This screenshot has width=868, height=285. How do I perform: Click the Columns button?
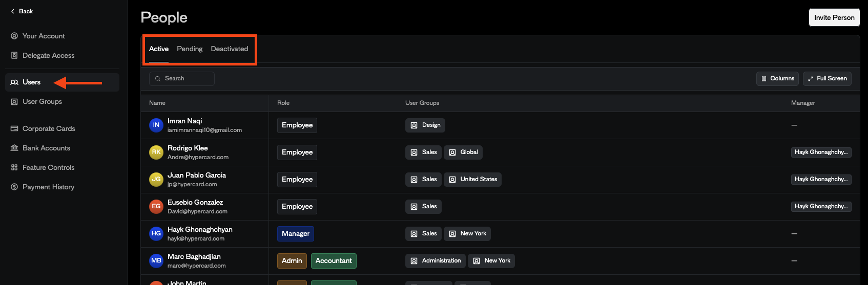(x=777, y=79)
